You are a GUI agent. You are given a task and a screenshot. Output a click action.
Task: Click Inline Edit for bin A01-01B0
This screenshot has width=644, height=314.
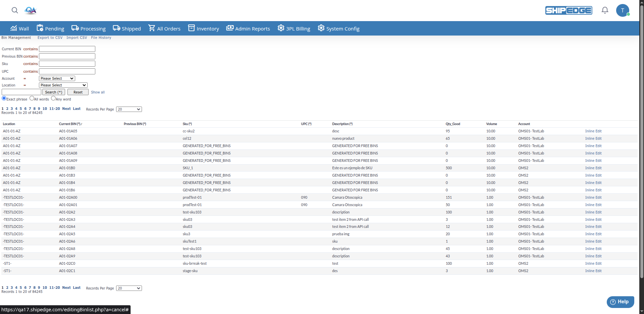coord(593,168)
